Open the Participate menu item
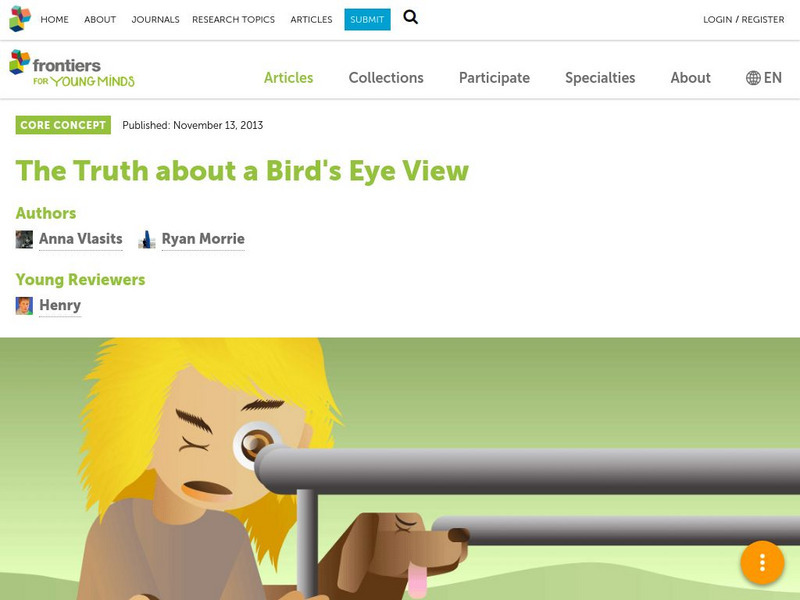Screen dimensions: 800x600 494,78
